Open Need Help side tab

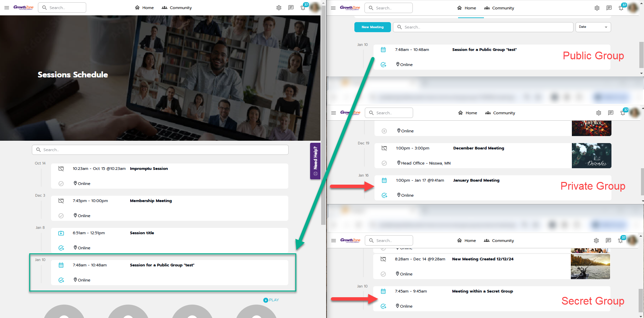(315, 161)
